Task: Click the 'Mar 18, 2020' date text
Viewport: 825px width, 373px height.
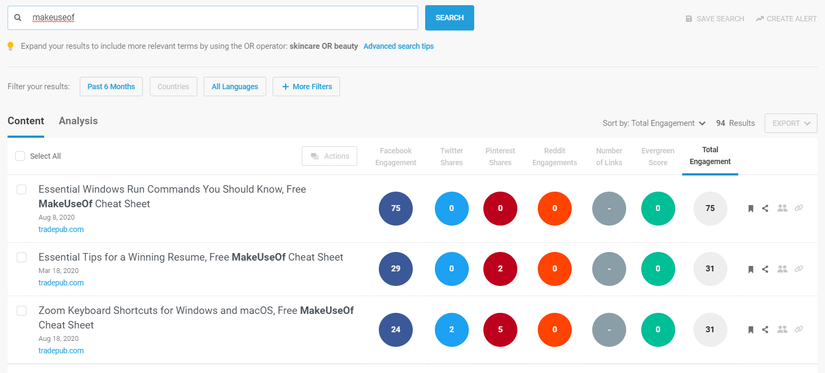Action: [x=58, y=270]
